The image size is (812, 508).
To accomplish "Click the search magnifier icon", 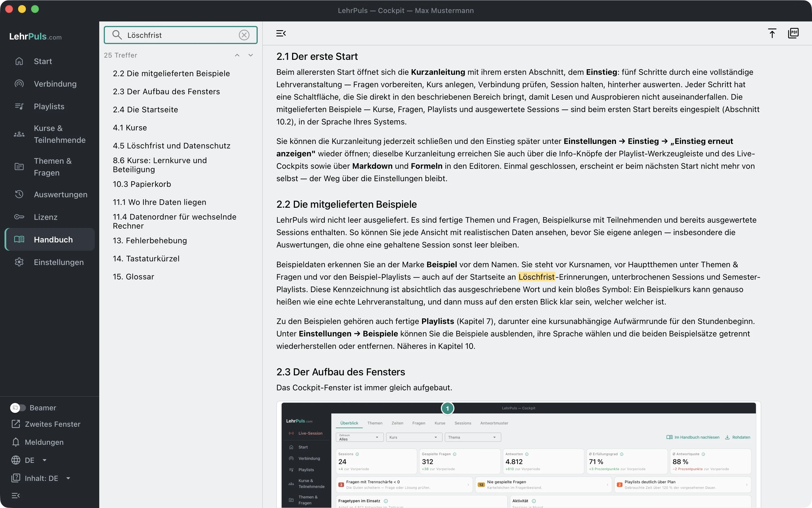I will (117, 35).
